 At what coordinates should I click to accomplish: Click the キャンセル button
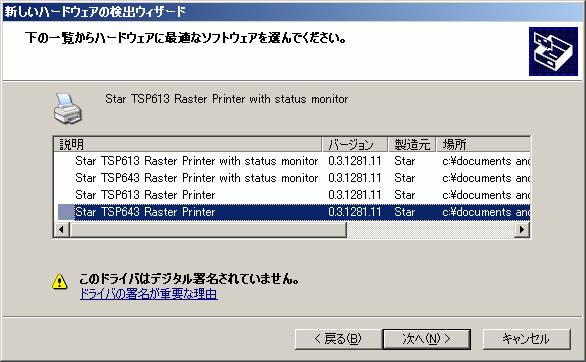click(526, 339)
